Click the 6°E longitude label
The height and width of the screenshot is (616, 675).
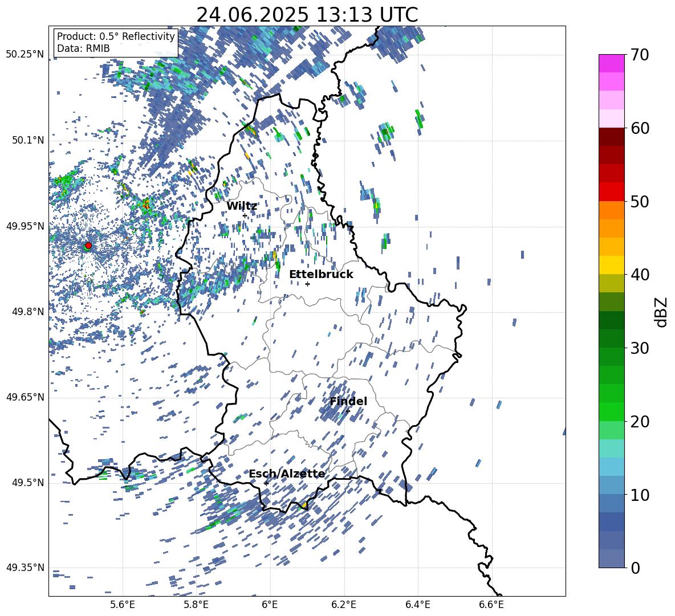pyautogui.click(x=270, y=605)
